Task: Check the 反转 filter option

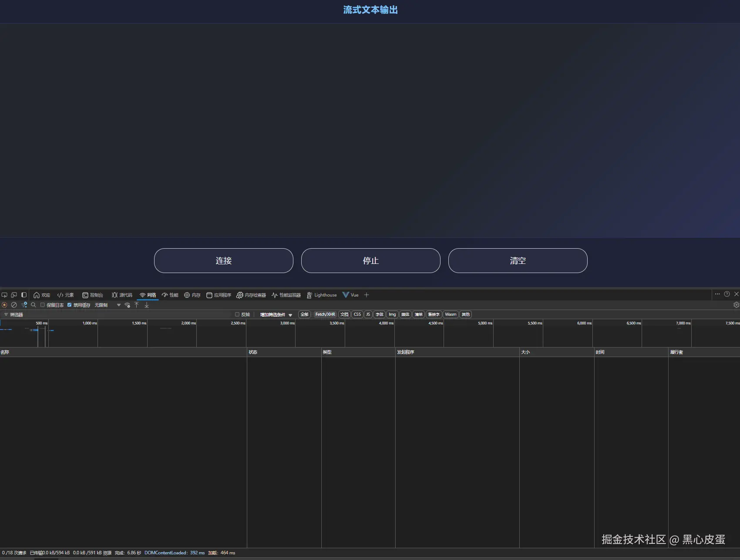Action: (237, 314)
